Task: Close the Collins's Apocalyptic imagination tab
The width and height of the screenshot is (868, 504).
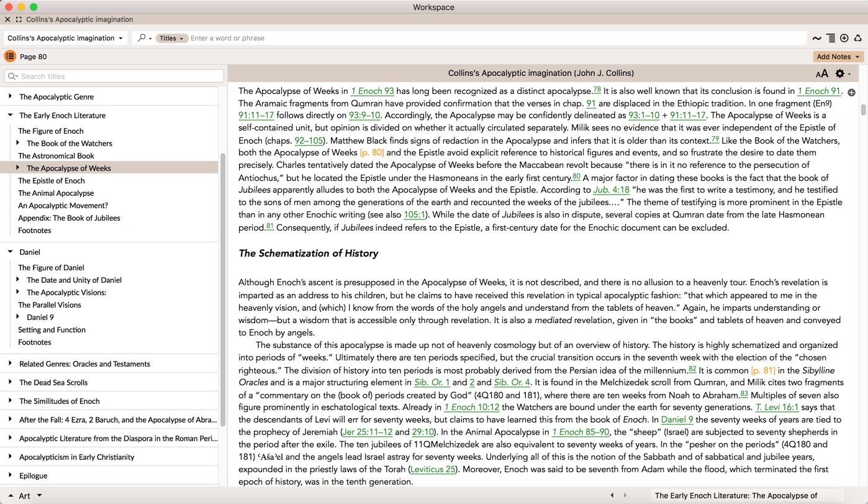Action: (7, 19)
